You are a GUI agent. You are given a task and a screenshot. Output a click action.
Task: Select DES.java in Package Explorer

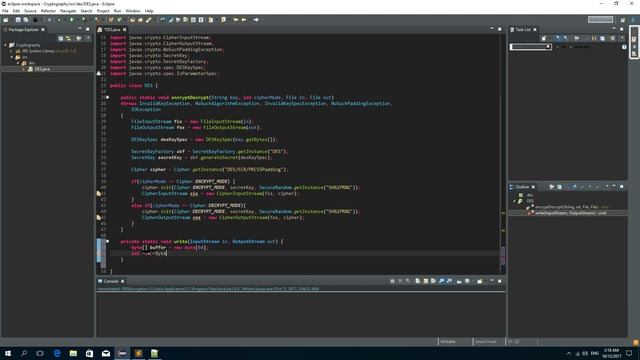(x=42, y=69)
